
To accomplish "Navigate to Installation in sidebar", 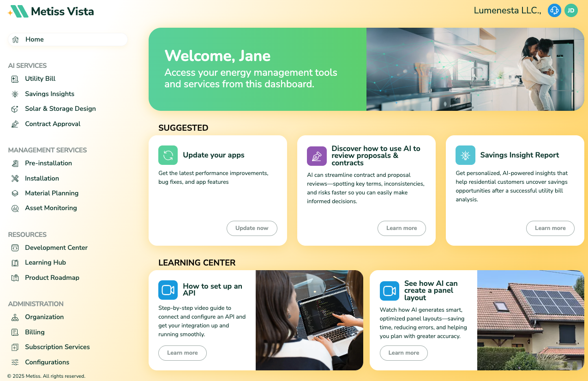I will [x=42, y=178].
